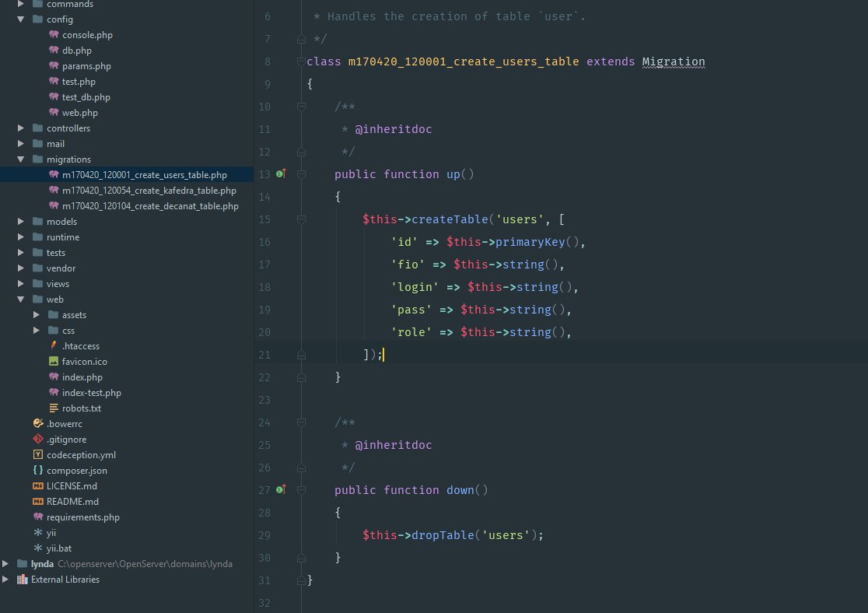Collapse the migrations folder arrow
Image resolution: width=868 pixels, height=613 pixels.
click(20, 159)
